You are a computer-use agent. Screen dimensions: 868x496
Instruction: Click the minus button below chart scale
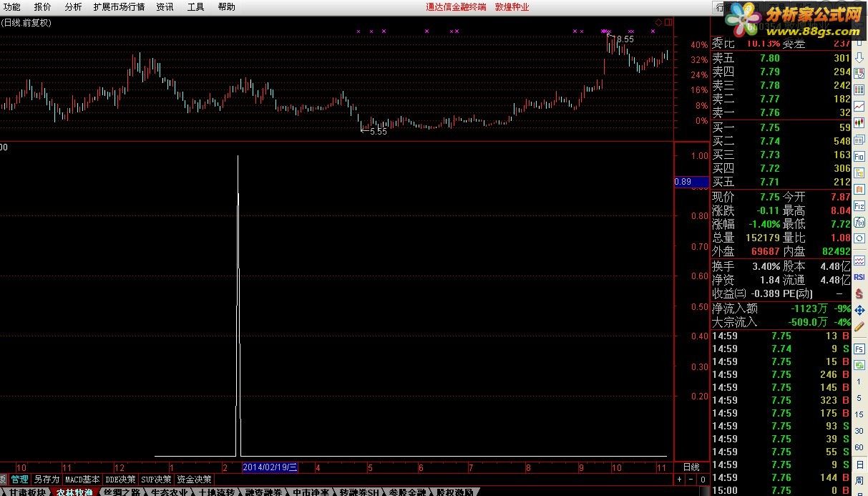[692, 479]
